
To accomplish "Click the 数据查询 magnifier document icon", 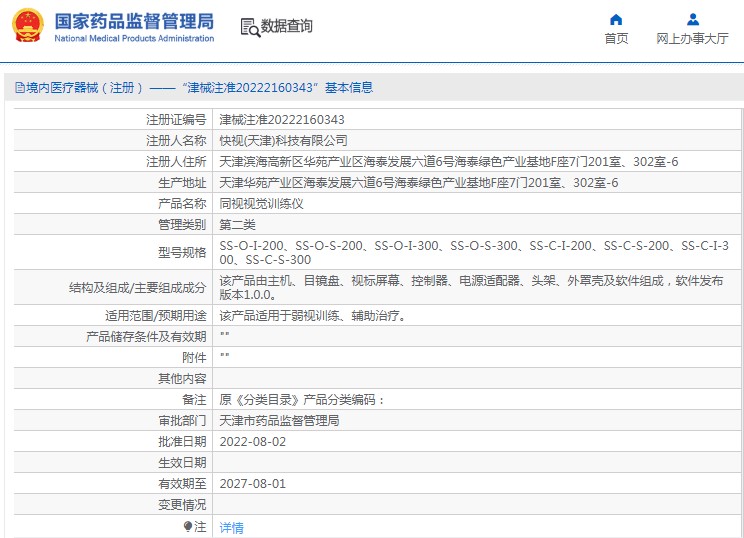I will pyautogui.click(x=249, y=27).
